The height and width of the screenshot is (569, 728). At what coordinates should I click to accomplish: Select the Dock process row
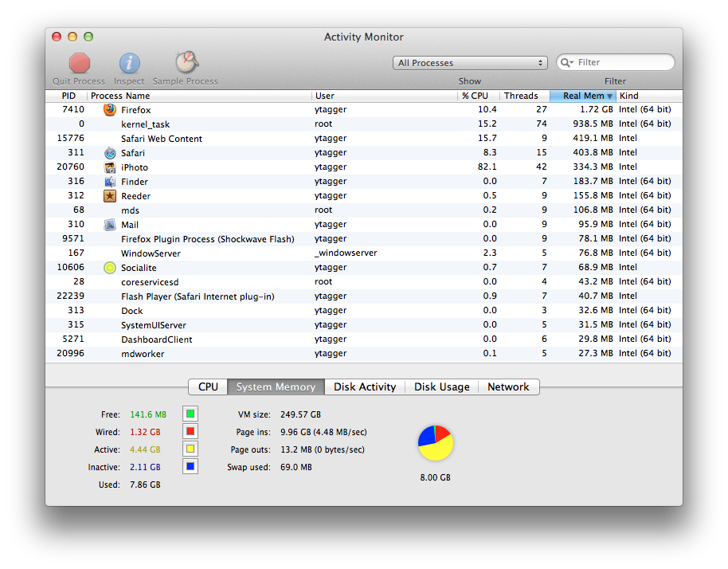click(364, 311)
